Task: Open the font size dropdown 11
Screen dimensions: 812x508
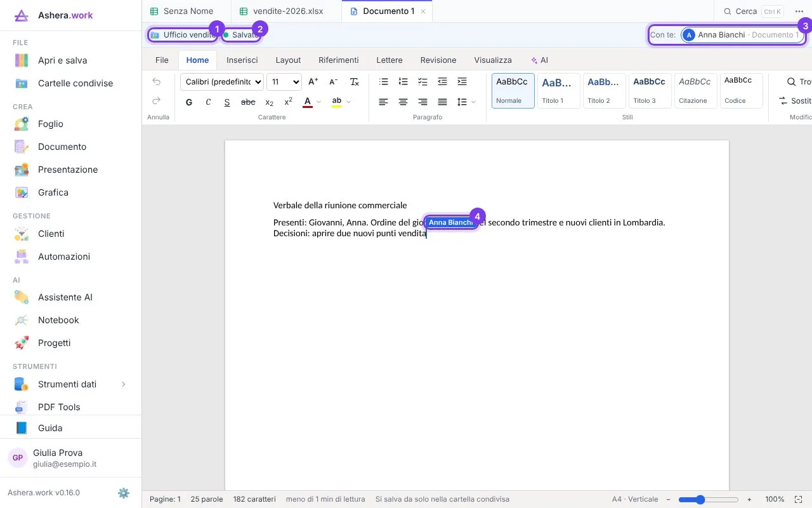Action: 284,81
